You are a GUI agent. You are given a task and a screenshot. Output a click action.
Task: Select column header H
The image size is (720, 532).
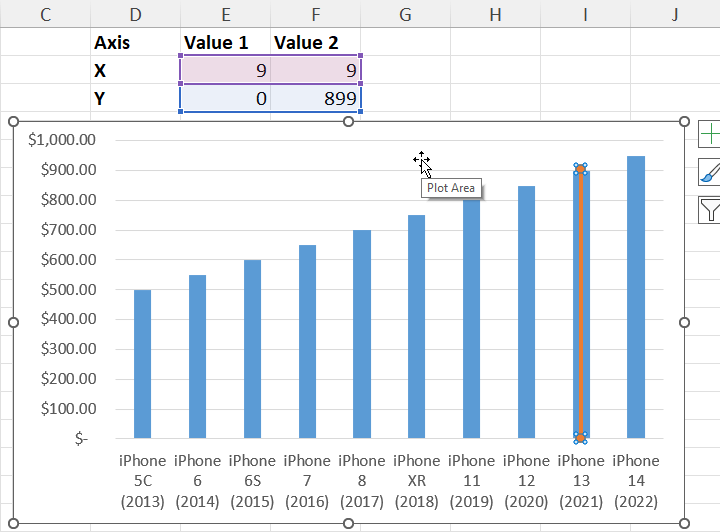[495, 14]
